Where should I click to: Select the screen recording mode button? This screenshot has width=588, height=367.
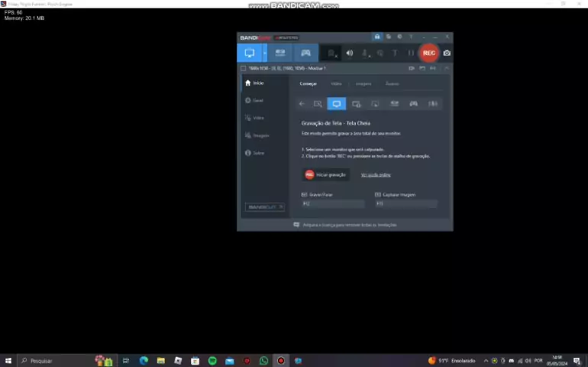[250, 53]
